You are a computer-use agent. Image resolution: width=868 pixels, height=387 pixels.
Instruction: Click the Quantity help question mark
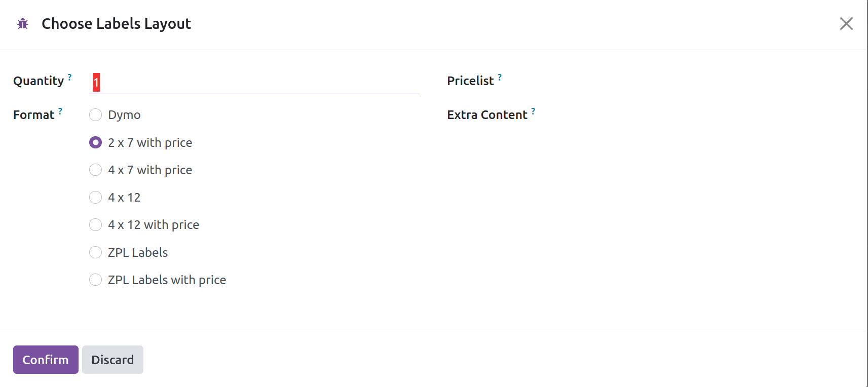70,77
